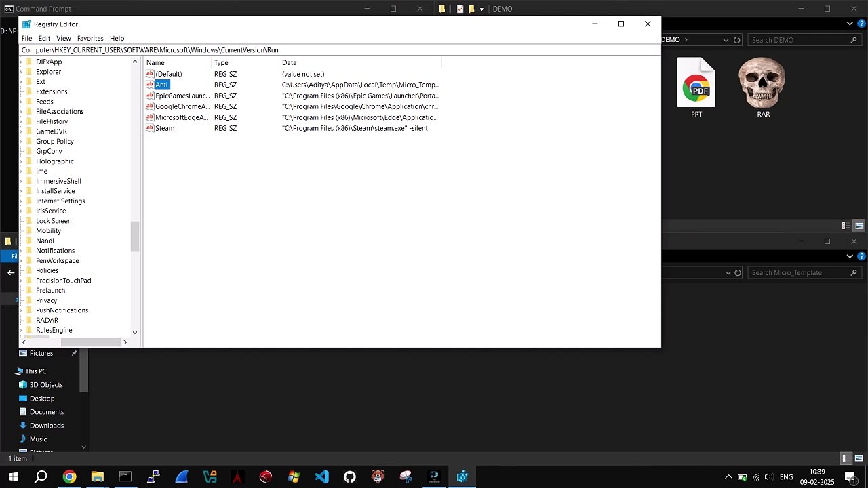Click the Steam value's data path
This screenshot has width=868, height=488.
pyautogui.click(x=355, y=128)
